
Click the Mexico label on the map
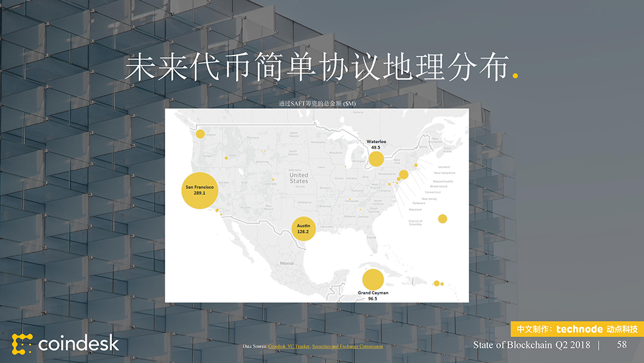(x=287, y=263)
